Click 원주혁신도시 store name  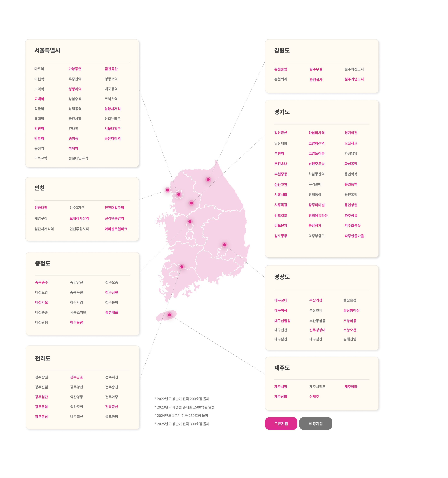(354, 69)
